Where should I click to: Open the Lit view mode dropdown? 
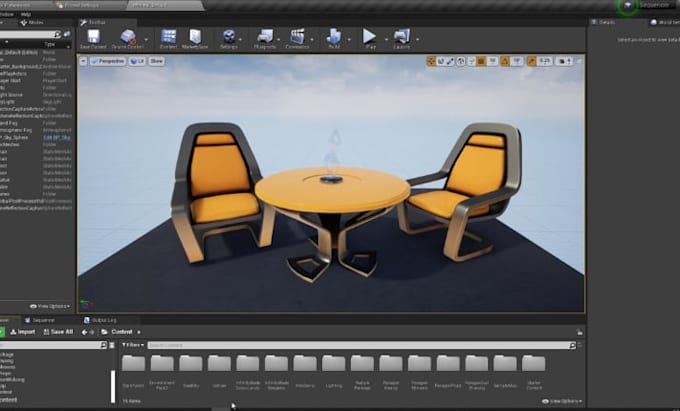137,61
